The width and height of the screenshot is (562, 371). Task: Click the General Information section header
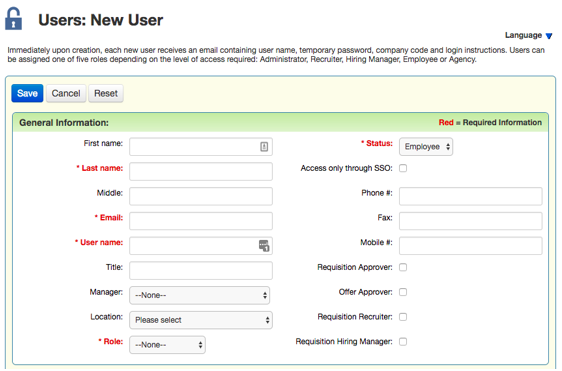point(64,123)
